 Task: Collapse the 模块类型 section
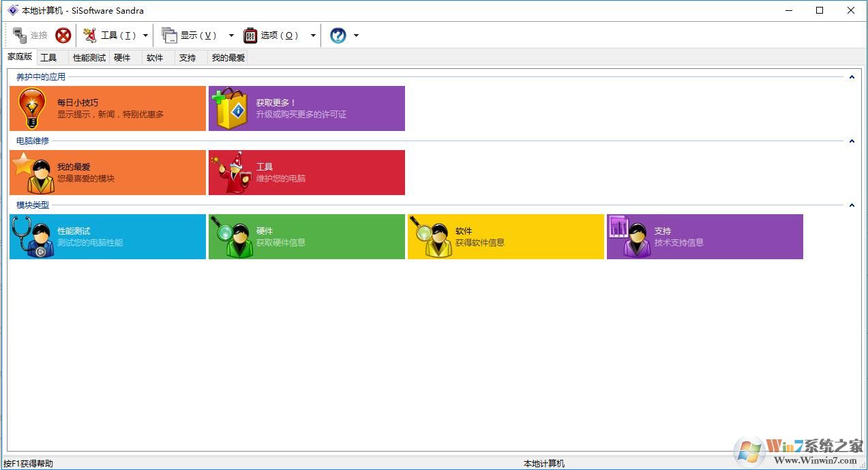point(851,205)
